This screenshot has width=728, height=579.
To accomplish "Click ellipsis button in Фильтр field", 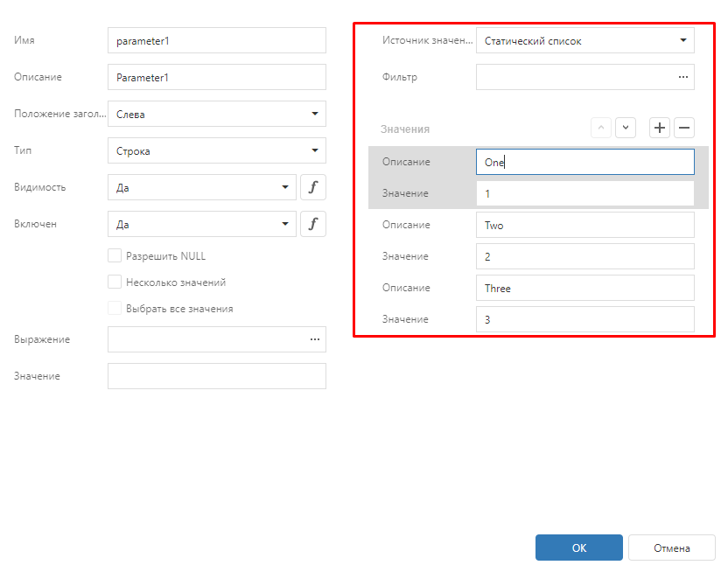I will pos(683,77).
